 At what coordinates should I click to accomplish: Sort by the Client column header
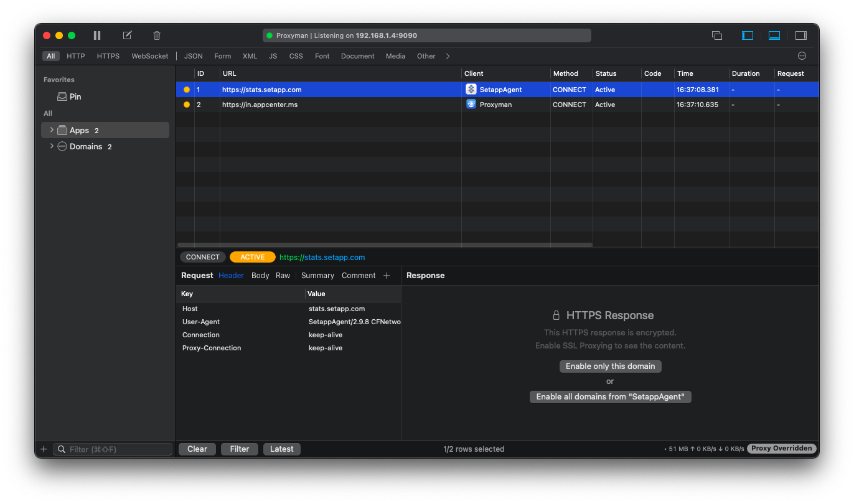tap(505, 73)
